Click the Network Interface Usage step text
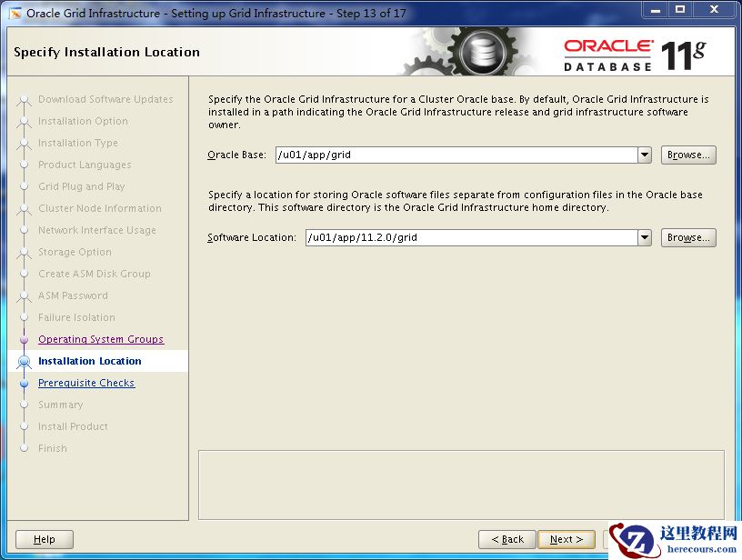This screenshot has height=560, width=742. coord(97,230)
